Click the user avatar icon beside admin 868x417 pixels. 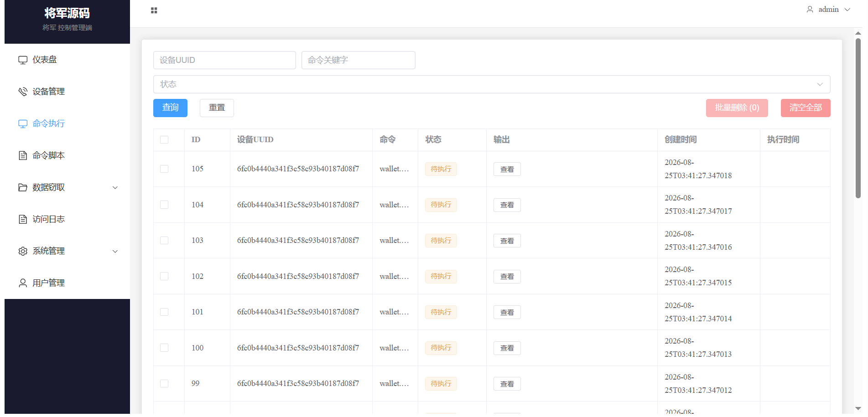click(810, 10)
